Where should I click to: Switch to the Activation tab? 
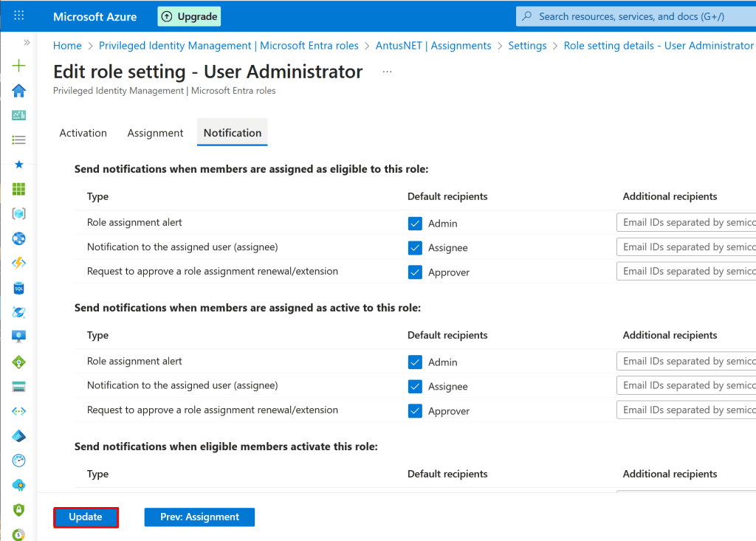tap(83, 133)
